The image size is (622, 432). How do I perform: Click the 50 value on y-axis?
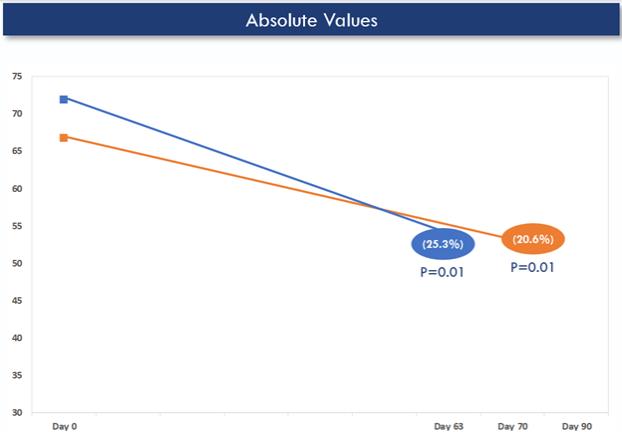(x=17, y=263)
